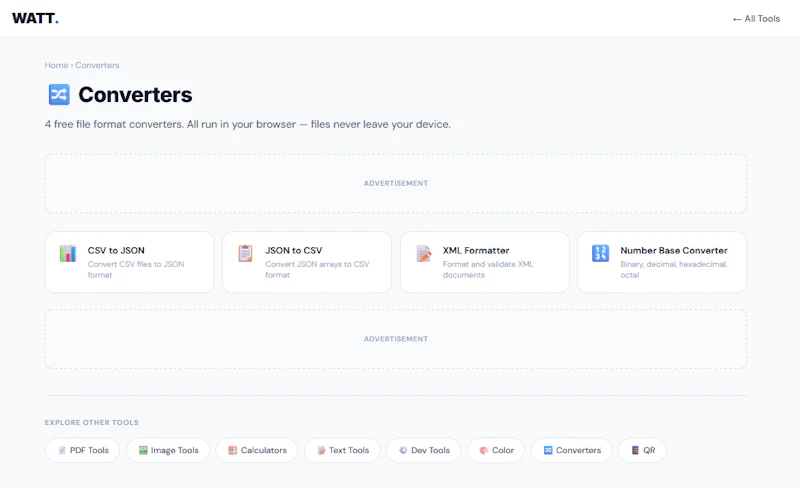
Task: Click Calculators abacus icon
Action: (233, 450)
